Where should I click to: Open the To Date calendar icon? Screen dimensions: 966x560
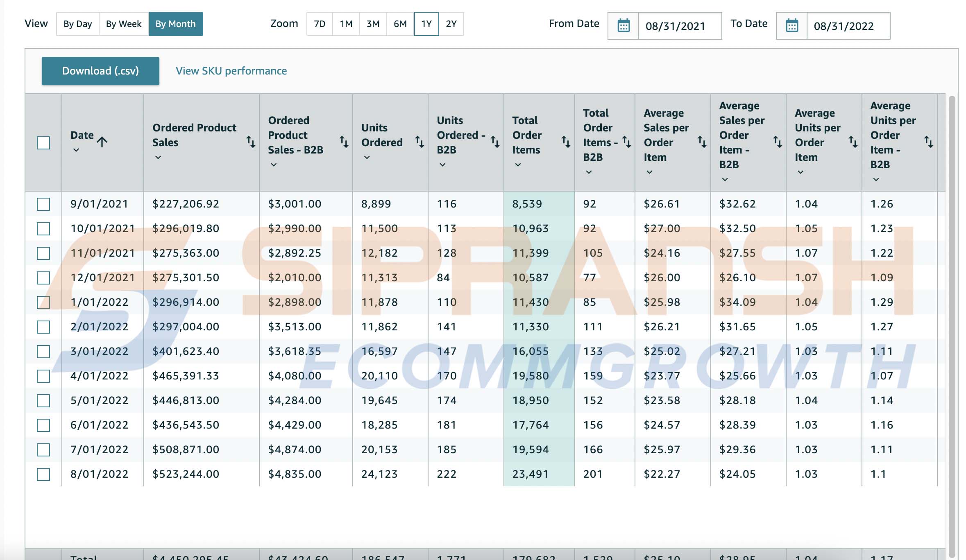(791, 26)
